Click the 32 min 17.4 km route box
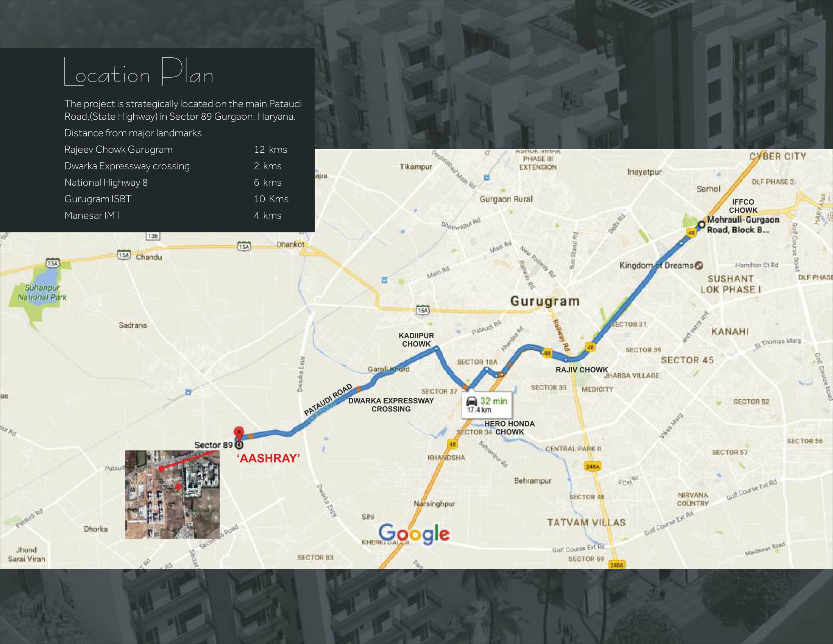Screen dimensions: 833x644 [x=487, y=405]
